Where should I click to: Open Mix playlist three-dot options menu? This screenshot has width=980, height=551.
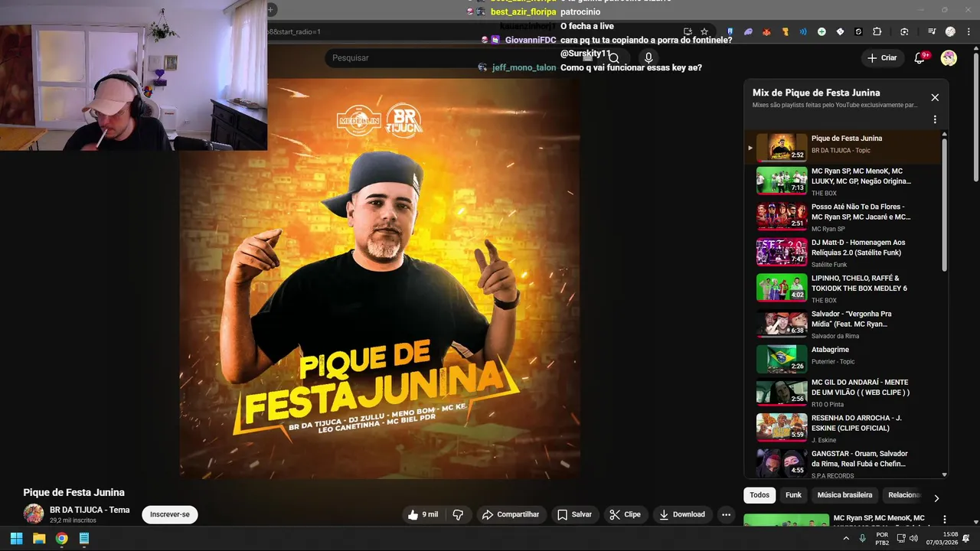pyautogui.click(x=935, y=119)
